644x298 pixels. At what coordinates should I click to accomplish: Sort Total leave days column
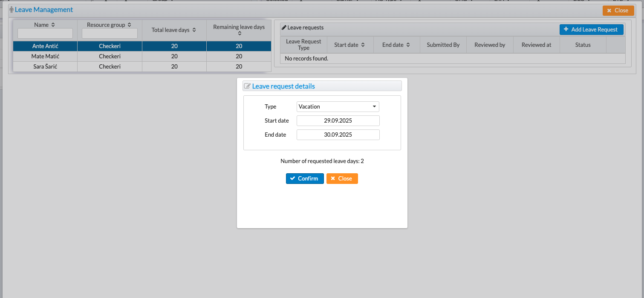click(194, 30)
